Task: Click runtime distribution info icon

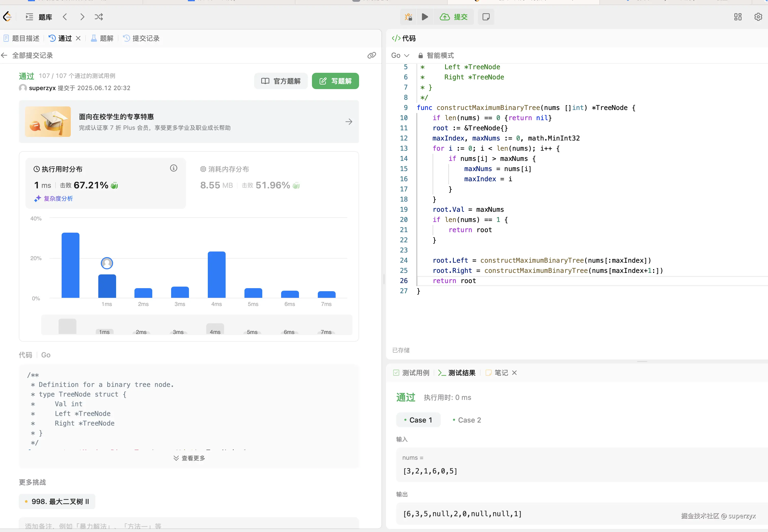Action: click(173, 168)
